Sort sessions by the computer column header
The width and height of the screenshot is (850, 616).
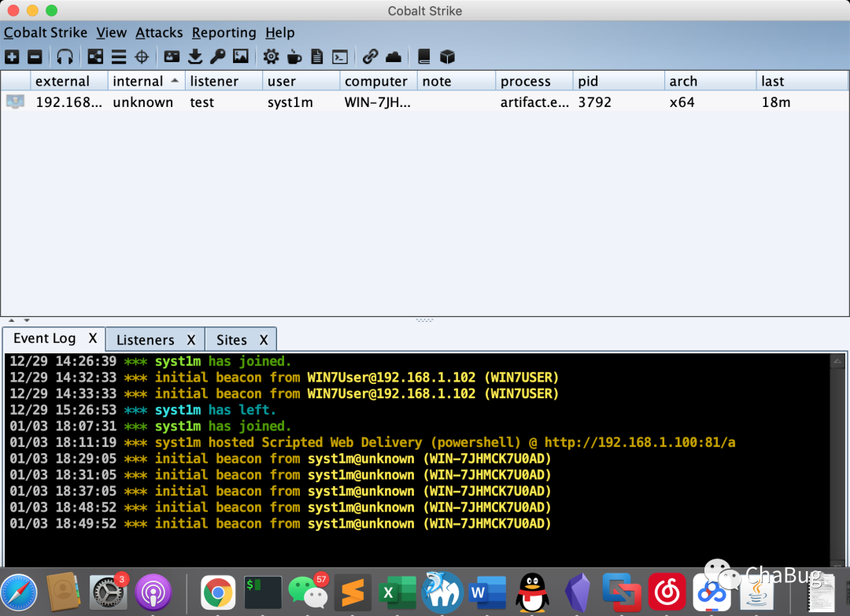tap(379, 81)
